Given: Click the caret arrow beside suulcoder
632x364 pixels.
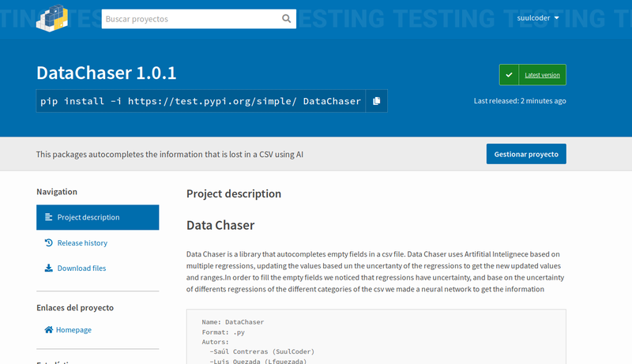Looking at the screenshot, I should coord(557,18).
